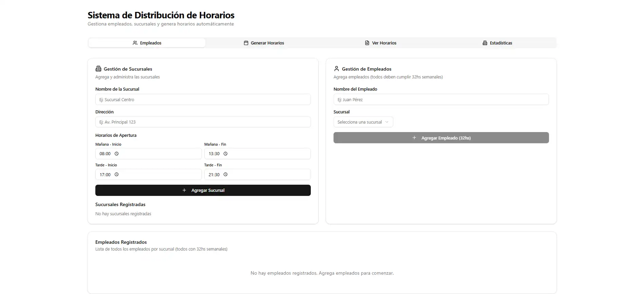Screen dimensions: 644x294
Task: Click the clock icon in Mañana - Inicio field
Action: click(116, 154)
